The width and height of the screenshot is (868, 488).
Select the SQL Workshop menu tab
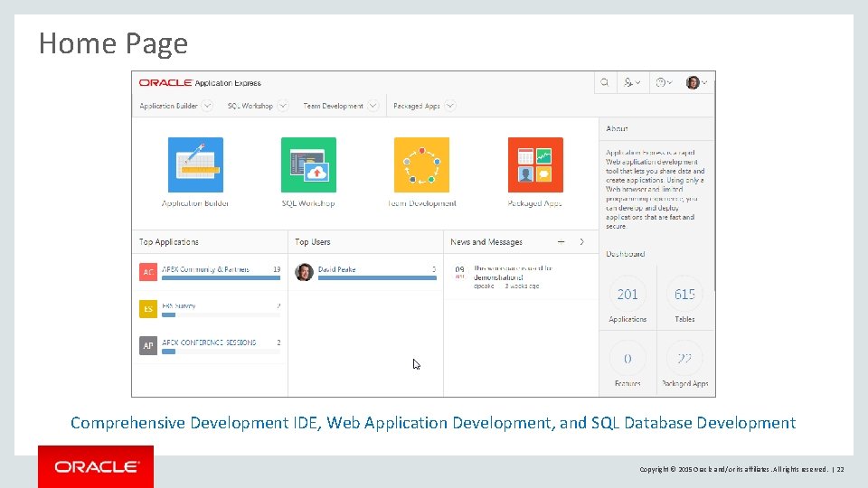tap(250, 106)
